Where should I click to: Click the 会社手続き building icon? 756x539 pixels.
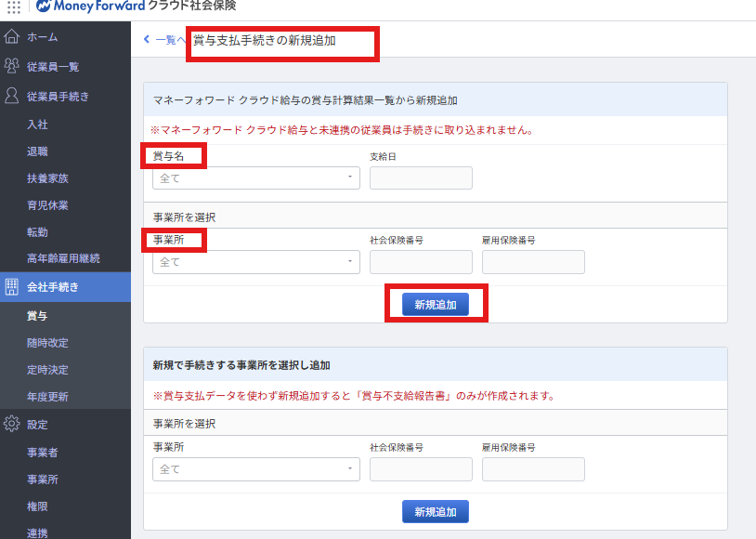[12, 286]
